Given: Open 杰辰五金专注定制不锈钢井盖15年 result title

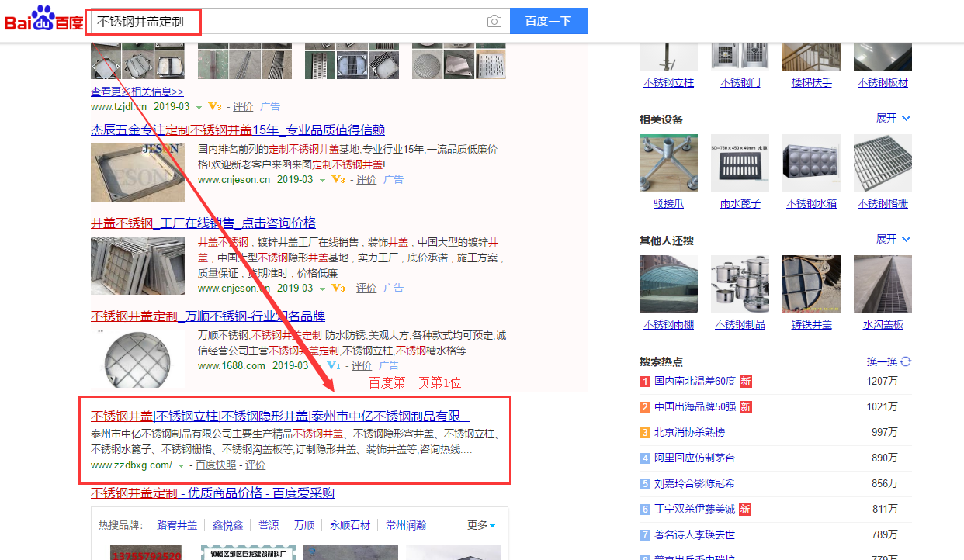Looking at the screenshot, I should (x=238, y=130).
